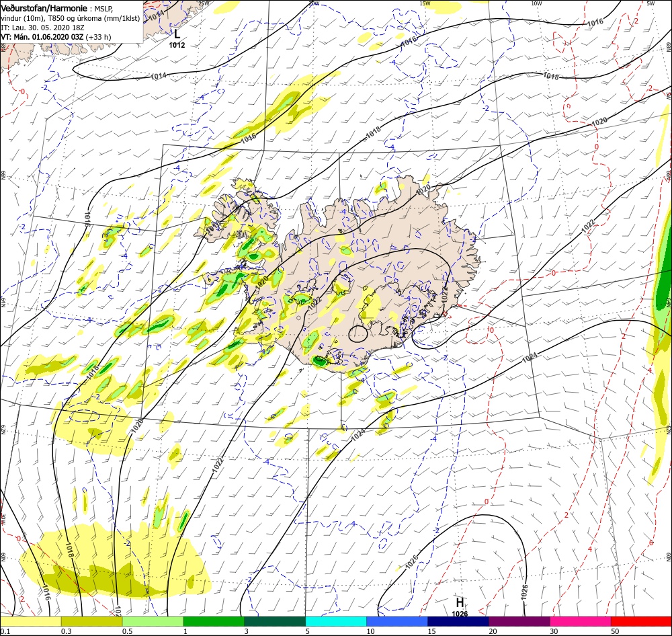Select the dark green 3–5 mm legend swatch
672x636 pixels.
point(275,621)
